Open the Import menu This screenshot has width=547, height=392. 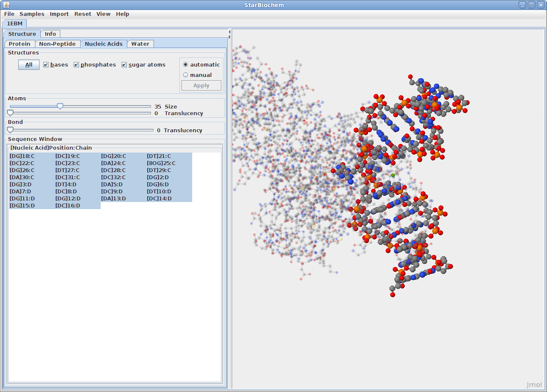click(59, 14)
